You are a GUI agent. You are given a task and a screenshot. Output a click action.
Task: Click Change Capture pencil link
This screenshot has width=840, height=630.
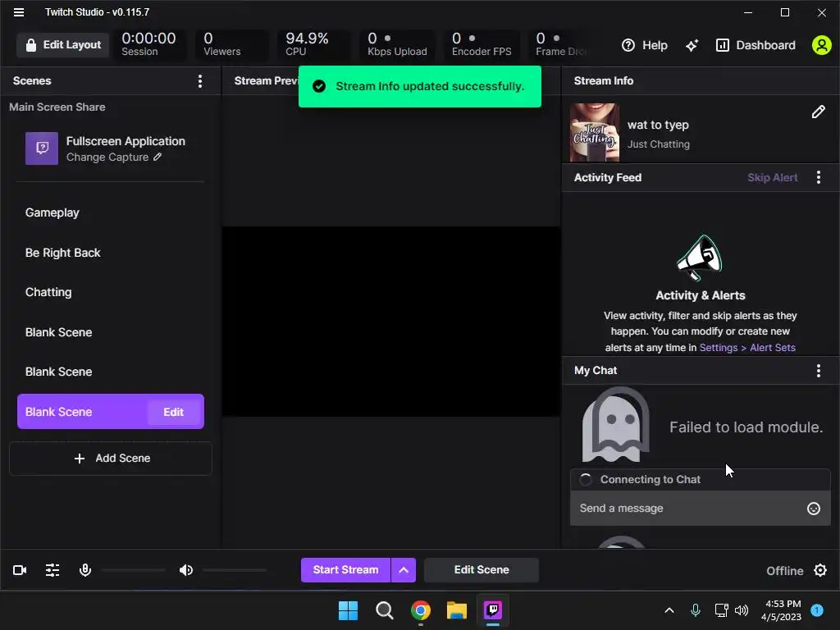(113, 157)
